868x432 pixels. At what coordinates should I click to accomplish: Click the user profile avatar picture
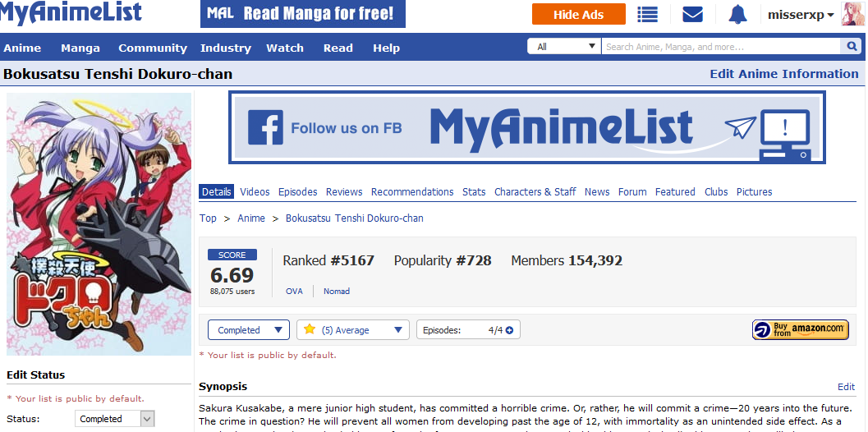[852, 14]
